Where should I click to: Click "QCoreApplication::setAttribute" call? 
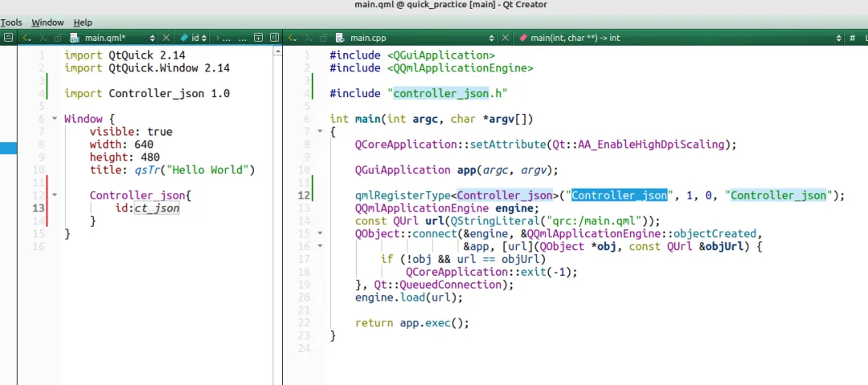tap(450, 145)
